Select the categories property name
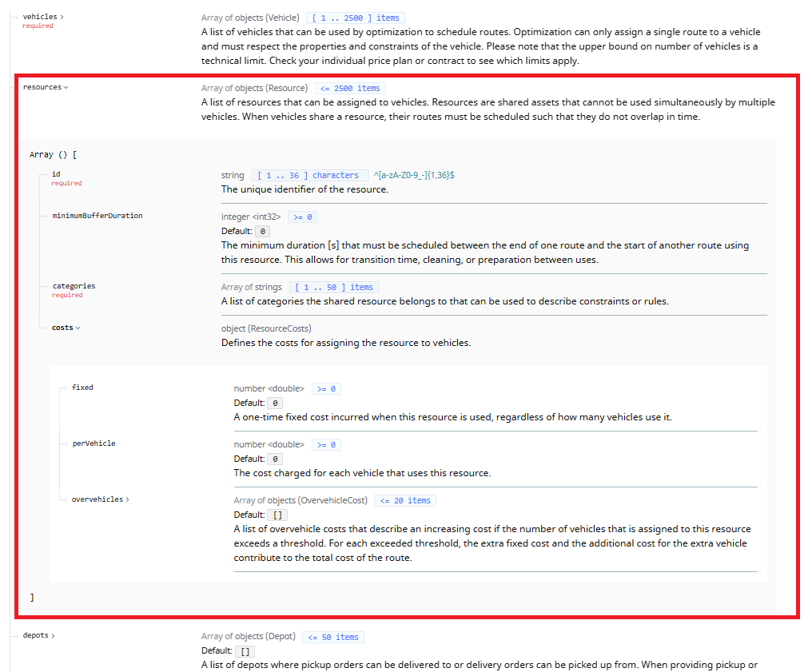Screen dimensions: 812x672 [x=74, y=285]
